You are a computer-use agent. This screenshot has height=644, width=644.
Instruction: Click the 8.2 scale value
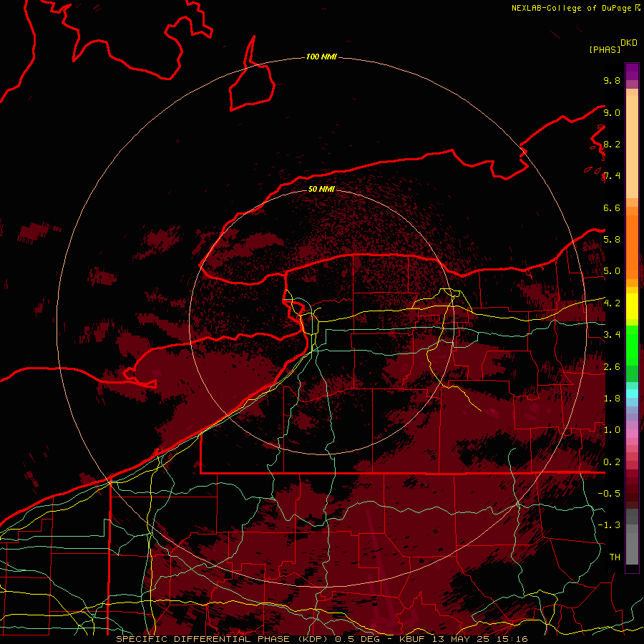click(612, 144)
